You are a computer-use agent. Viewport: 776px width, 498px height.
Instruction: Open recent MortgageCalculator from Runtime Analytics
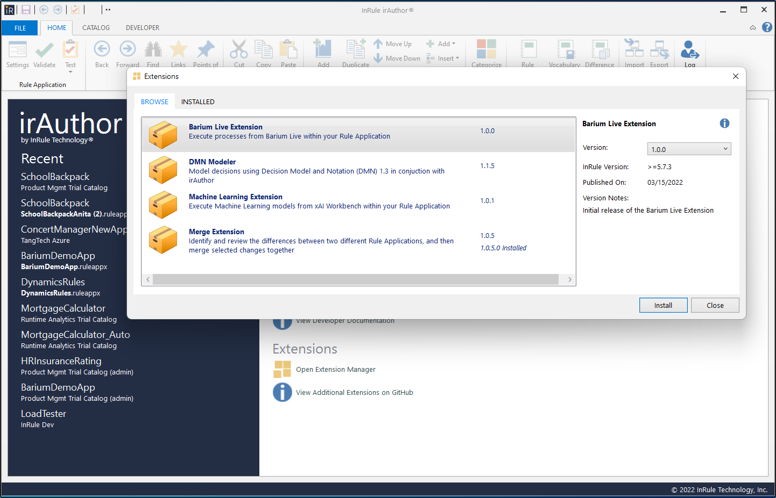click(69, 313)
